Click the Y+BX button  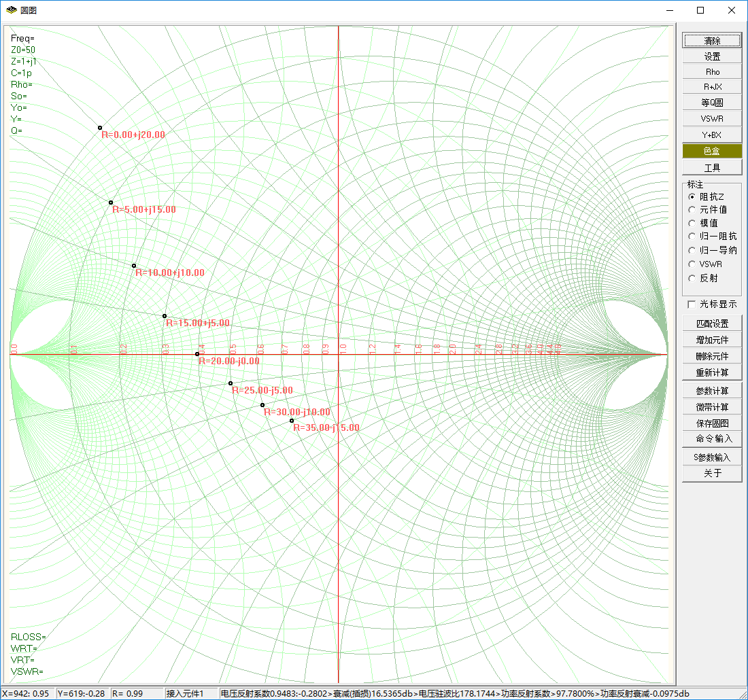tap(712, 135)
